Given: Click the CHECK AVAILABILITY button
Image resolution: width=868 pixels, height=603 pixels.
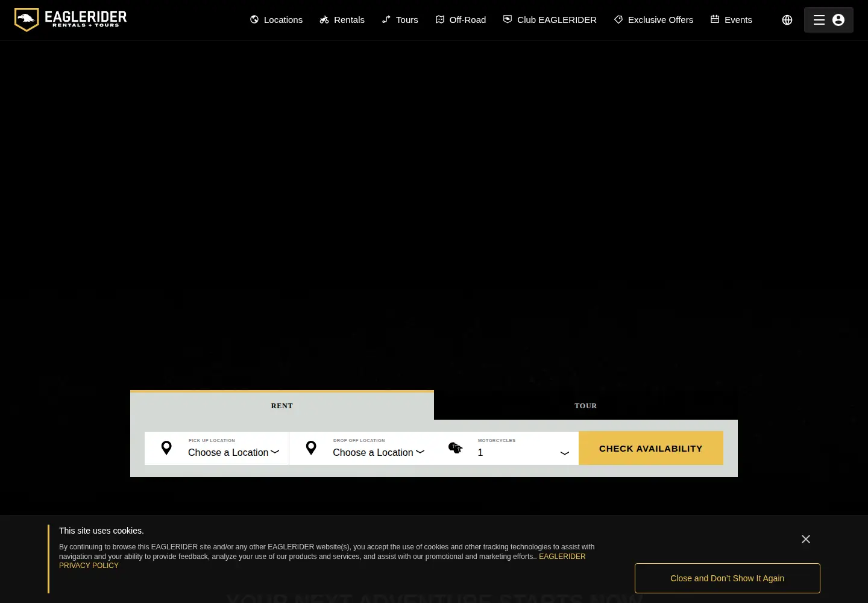Looking at the screenshot, I should (x=651, y=448).
